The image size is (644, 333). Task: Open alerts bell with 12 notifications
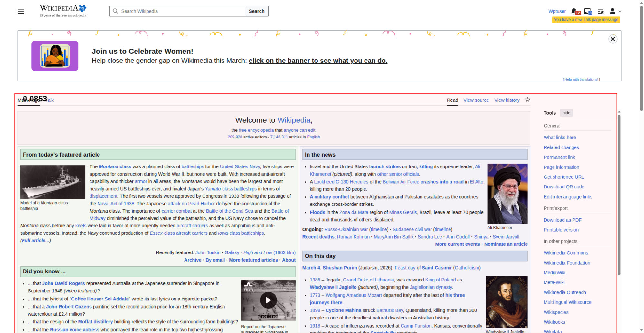point(575,11)
